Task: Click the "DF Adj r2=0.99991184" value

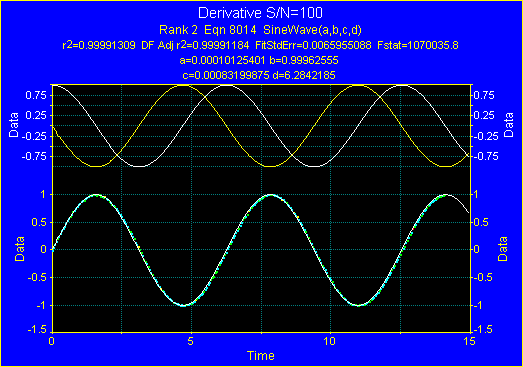Action: point(195,45)
